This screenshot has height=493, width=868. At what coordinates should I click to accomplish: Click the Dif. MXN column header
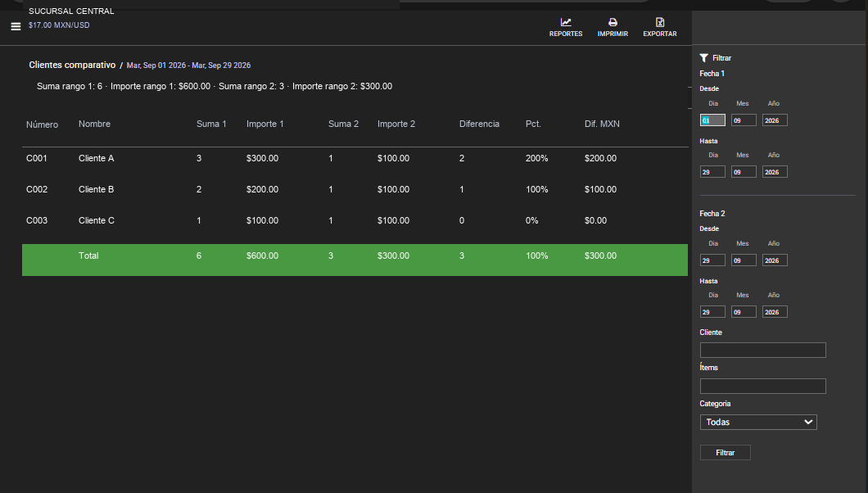[603, 124]
